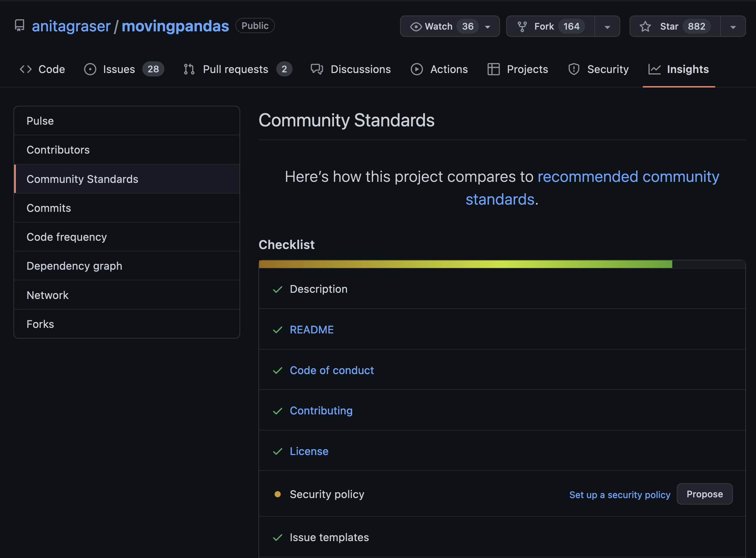Click the repository book icon beside anitagraser
Image resolution: width=756 pixels, height=558 pixels.
point(20,26)
